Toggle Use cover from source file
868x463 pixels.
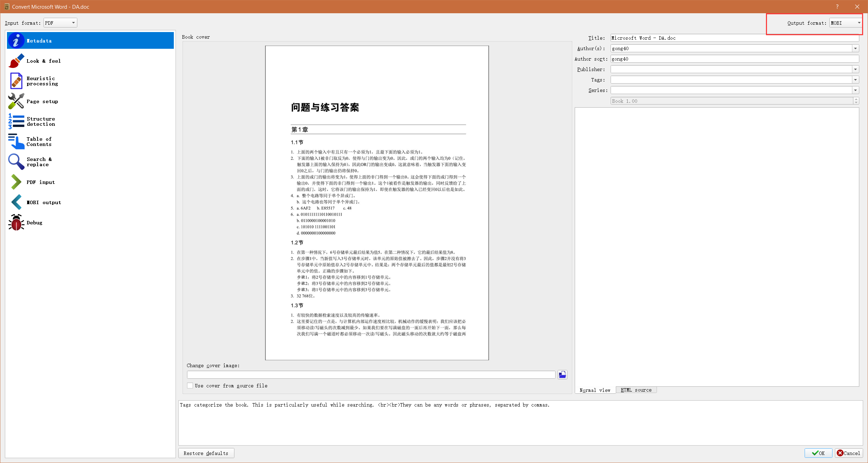[x=190, y=385]
